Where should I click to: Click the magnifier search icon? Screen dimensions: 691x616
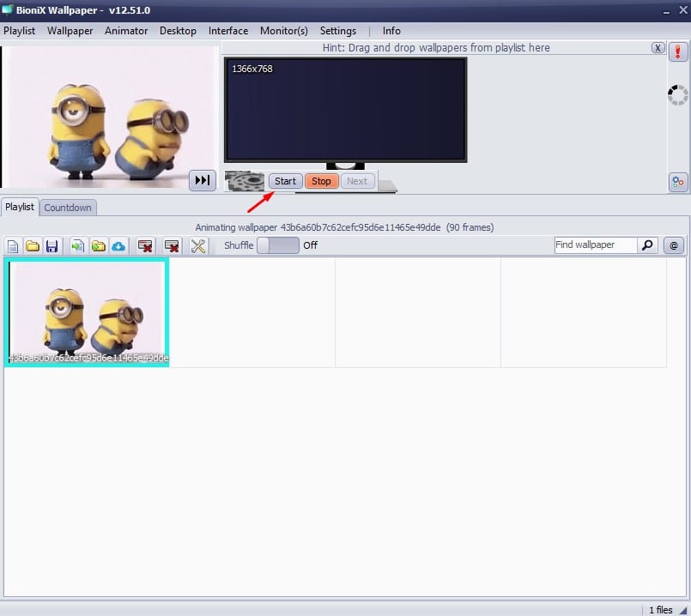647,245
